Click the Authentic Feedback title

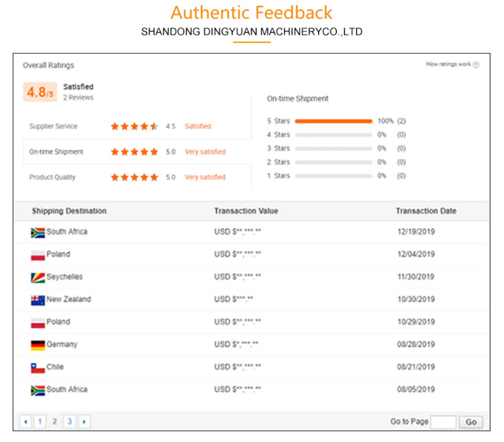pos(251,13)
